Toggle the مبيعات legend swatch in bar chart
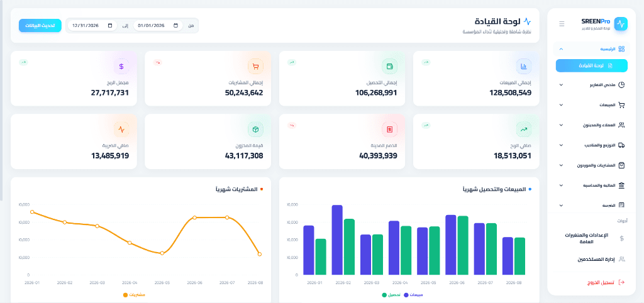Screen dimensions: 644x303 (x=406, y=295)
